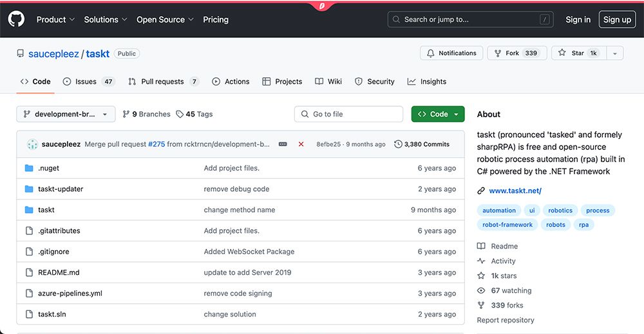Click the README.md file icon
The image size is (644, 334).
click(x=29, y=272)
